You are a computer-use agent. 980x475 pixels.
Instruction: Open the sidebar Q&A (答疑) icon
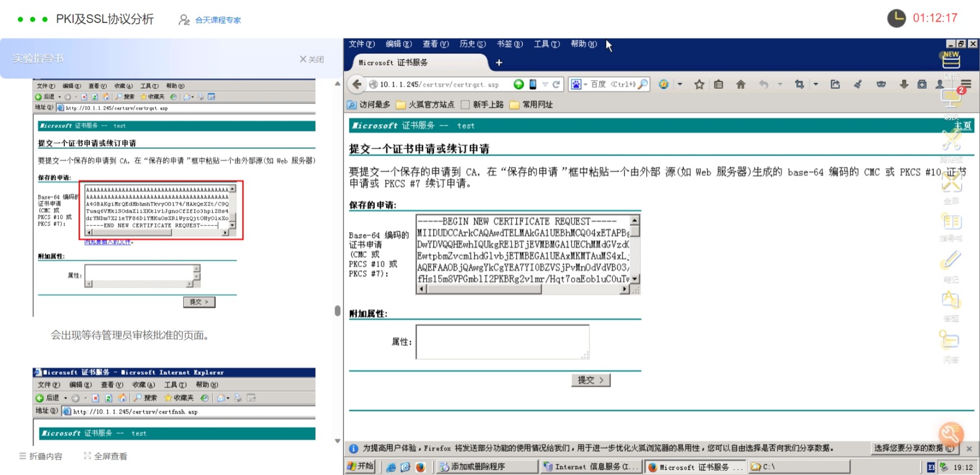[x=952, y=300]
